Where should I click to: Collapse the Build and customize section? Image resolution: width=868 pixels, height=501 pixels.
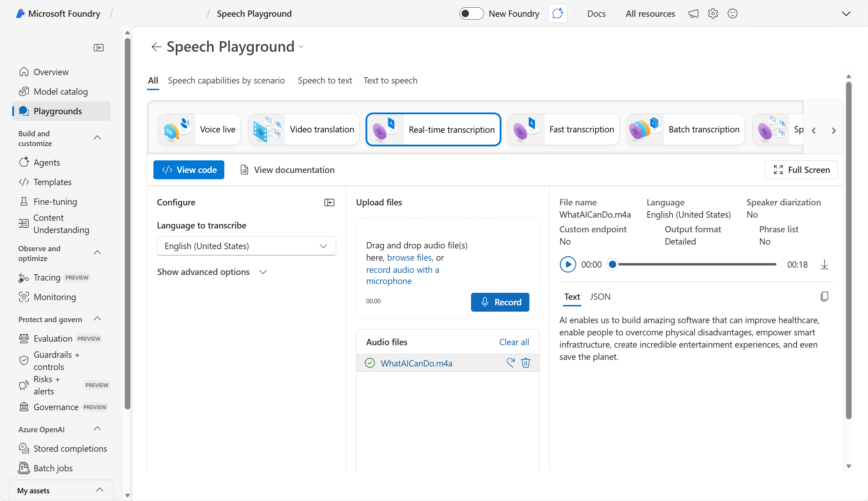tap(97, 138)
